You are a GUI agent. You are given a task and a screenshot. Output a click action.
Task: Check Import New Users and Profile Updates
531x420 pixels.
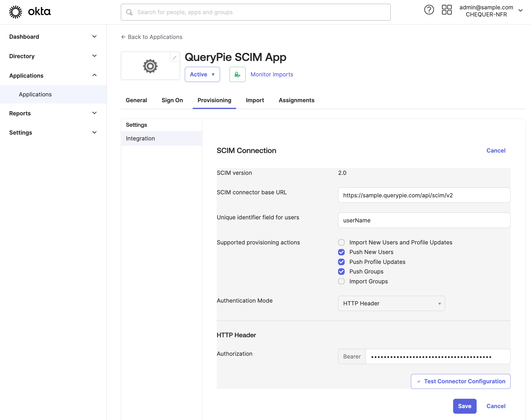pos(341,242)
